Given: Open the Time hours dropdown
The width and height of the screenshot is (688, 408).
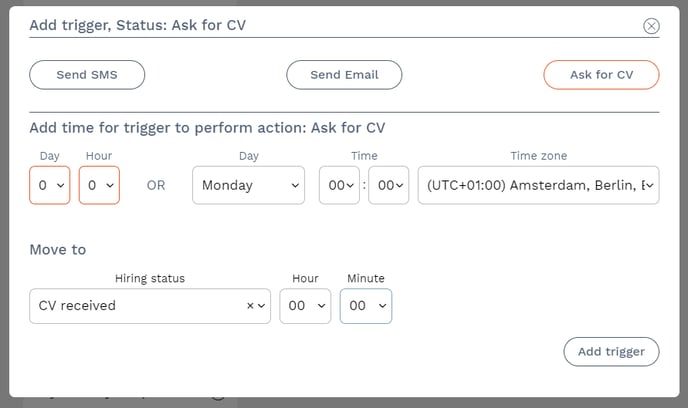Looking at the screenshot, I should [338, 185].
